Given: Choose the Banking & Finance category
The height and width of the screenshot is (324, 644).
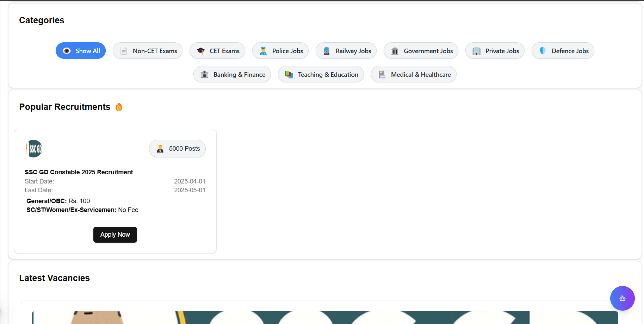Looking at the screenshot, I should click(x=232, y=74).
